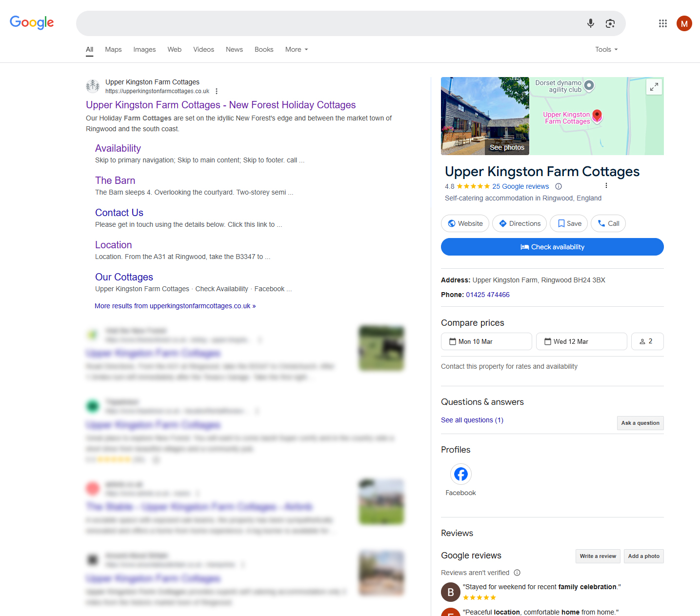The image size is (700, 616).
Task: Click the Website button
Action: pyautogui.click(x=465, y=223)
